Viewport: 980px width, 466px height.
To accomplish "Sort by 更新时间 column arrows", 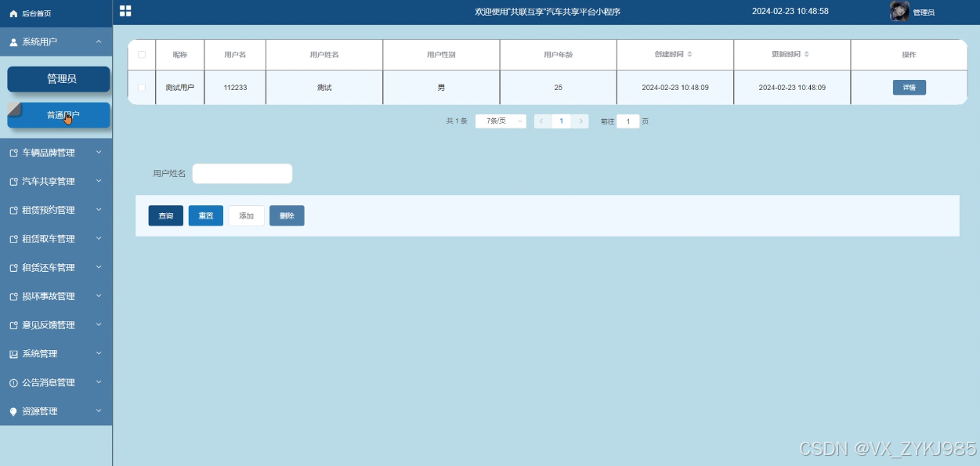I will pyautogui.click(x=807, y=55).
